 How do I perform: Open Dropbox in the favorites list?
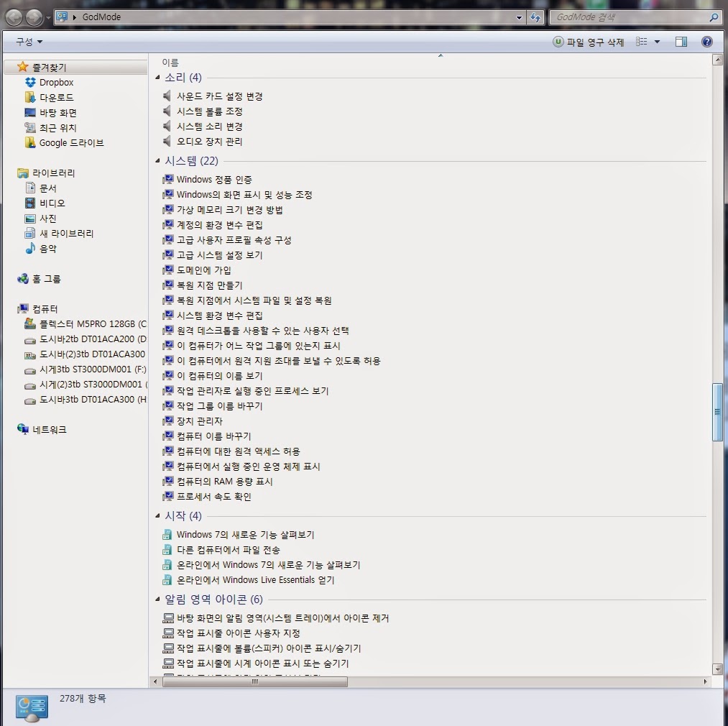(x=56, y=82)
